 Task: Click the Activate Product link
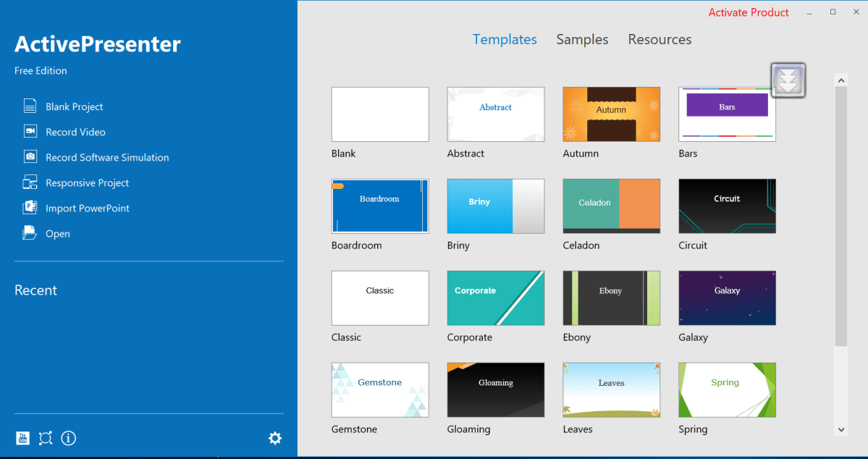coord(749,12)
